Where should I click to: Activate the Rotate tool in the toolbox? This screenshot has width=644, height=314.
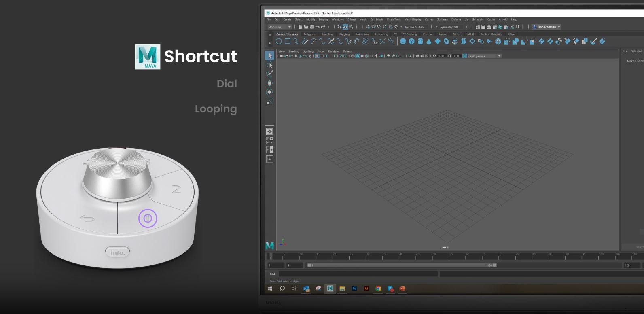pyautogui.click(x=269, y=92)
